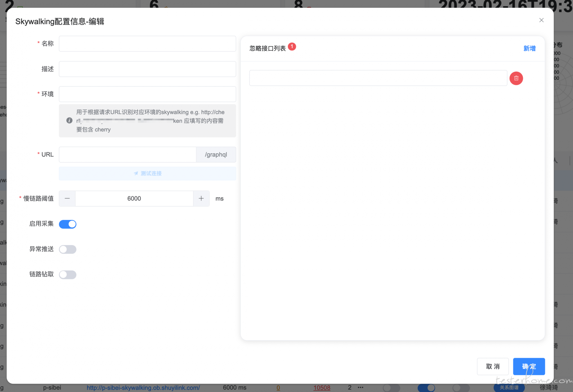Image resolution: width=573 pixels, height=392 pixels.
Task: Enable the 异常推送 switch
Action: (67, 249)
